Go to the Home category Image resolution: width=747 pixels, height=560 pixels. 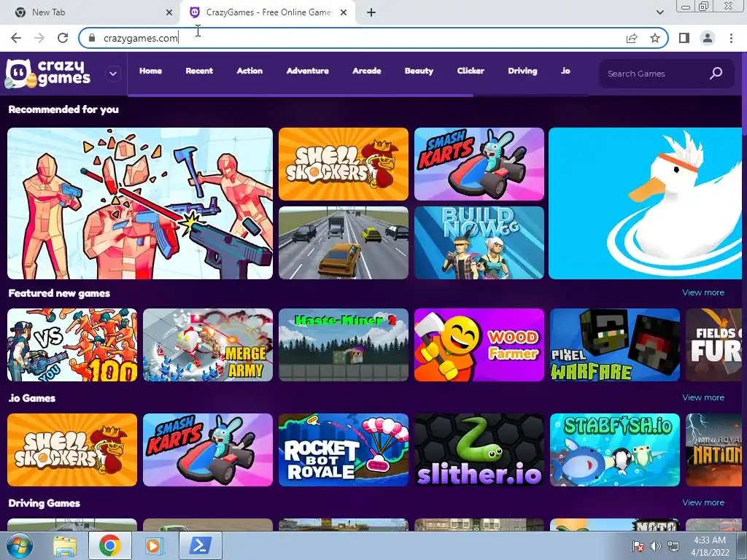[150, 71]
